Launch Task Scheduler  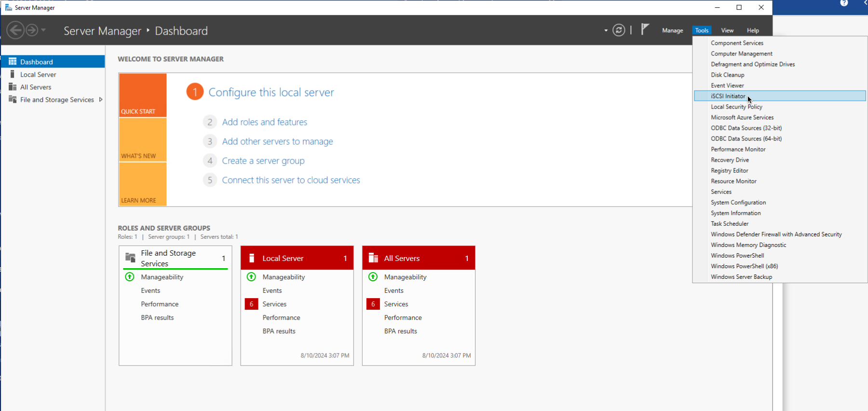(780, 223)
